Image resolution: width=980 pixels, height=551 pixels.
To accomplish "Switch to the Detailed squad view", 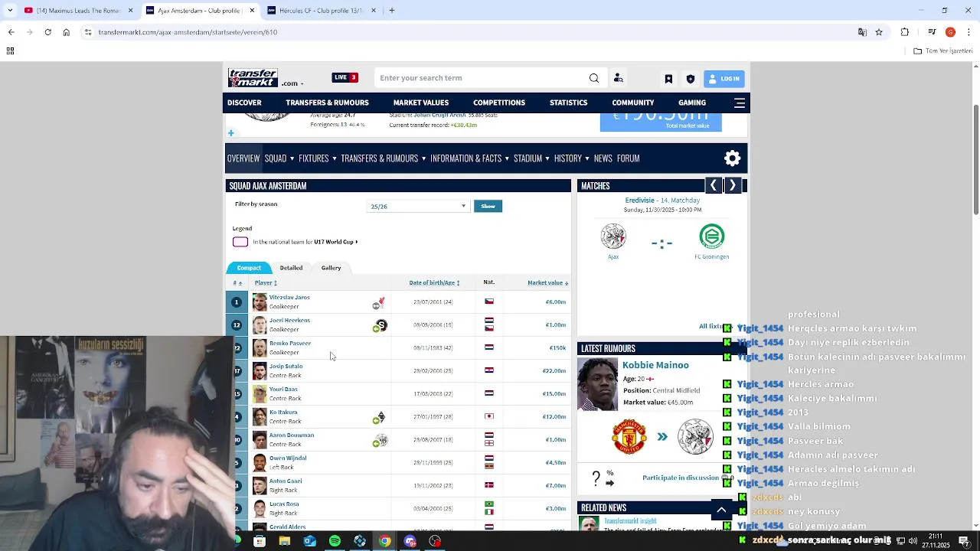I will click(291, 268).
